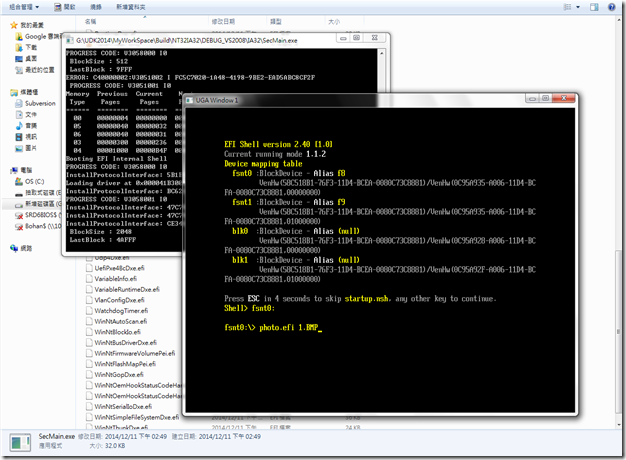Select the WinNtGopDxe.efi file icon
626x460 pixels.
pos(89,375)
